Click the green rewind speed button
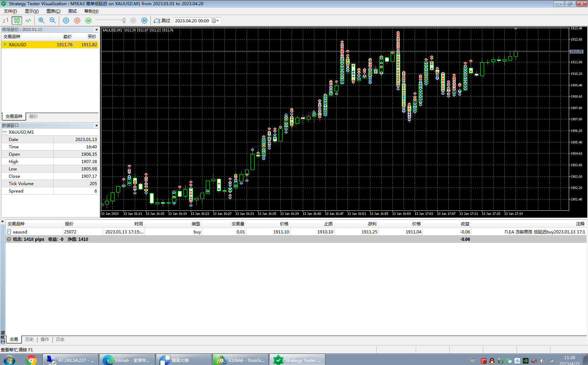The width and height of the screenshot is (588, 365). click(x=88, y=21)
